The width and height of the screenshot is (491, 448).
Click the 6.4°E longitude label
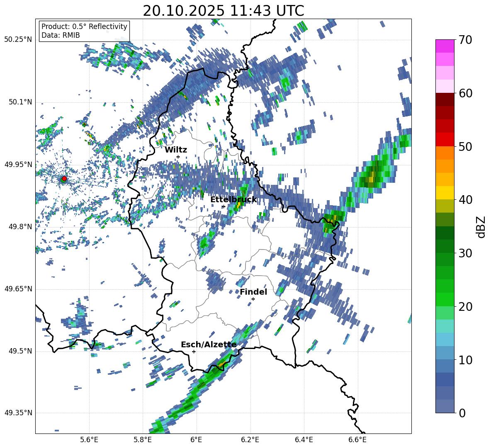(x=304, y=440)
